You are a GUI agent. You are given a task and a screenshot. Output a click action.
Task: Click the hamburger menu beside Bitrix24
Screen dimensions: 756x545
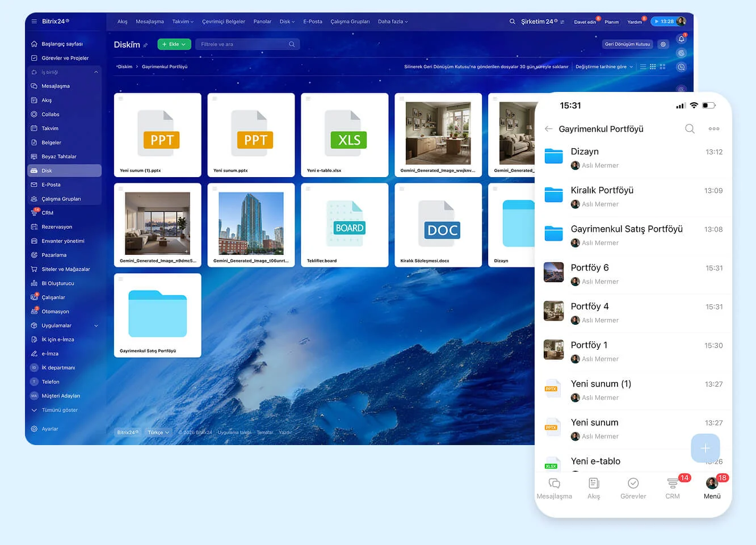tap(34, 22)
